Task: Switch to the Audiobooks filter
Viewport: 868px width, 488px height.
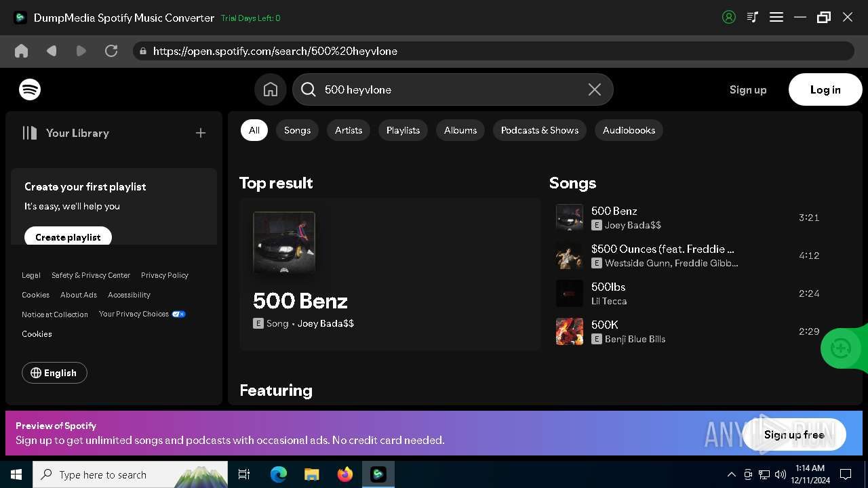Action: tap(629, 130)
